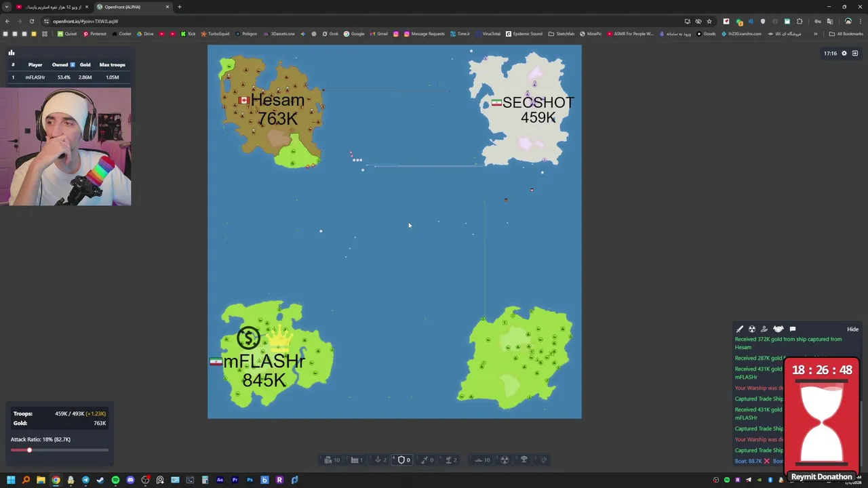The width and height of the screenshot is (868, 488).
Task: Open Gmail bookmark
Action: pos(378,34)
